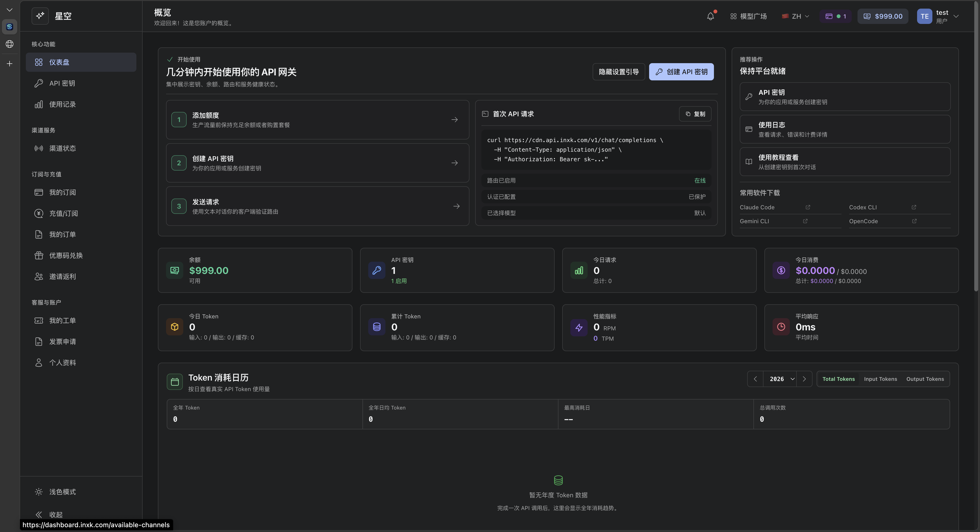Click the 创建 API 密钥 button

pyautogui.click(x=681, y=72)
